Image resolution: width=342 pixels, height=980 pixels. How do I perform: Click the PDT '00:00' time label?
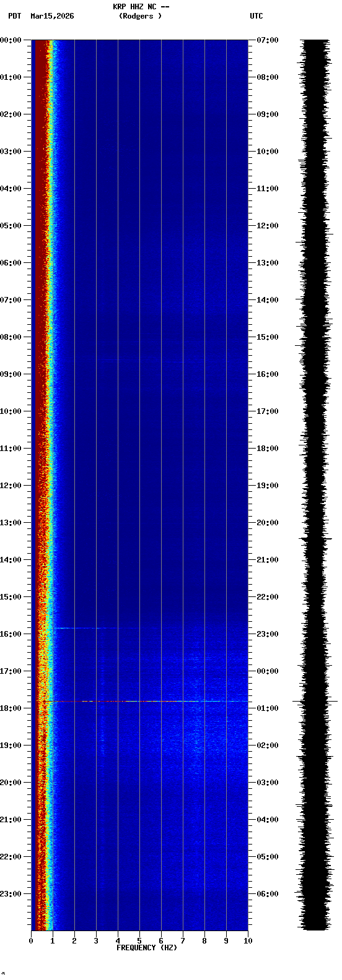pyautogui.click(x=11, y=40)
